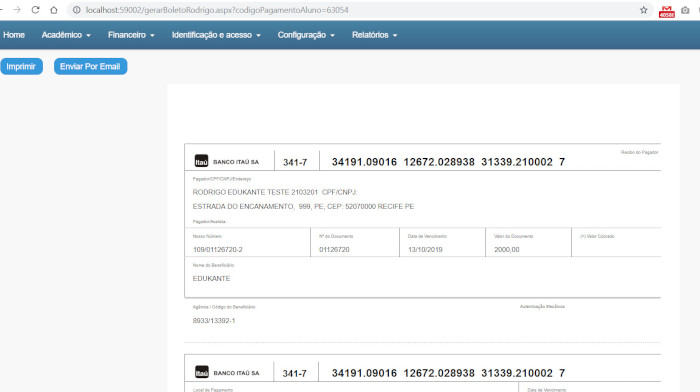700x392 pixels.
Task: Click the camera screenshot extension icon
Action: pyautogui.click(x=685, y=10)
